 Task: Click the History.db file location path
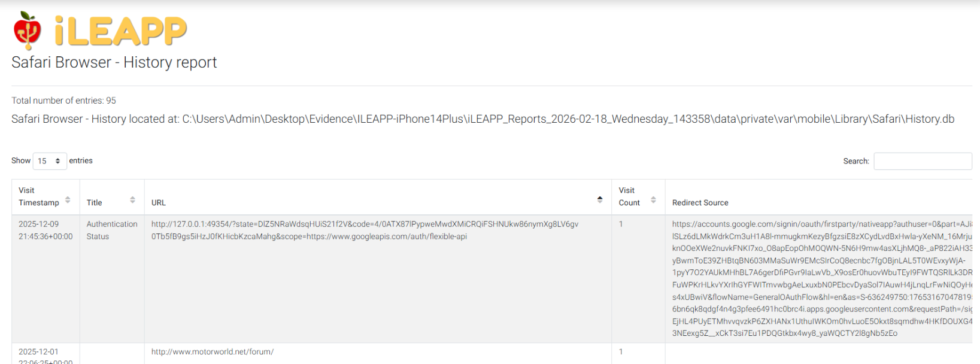pos(568,119)
